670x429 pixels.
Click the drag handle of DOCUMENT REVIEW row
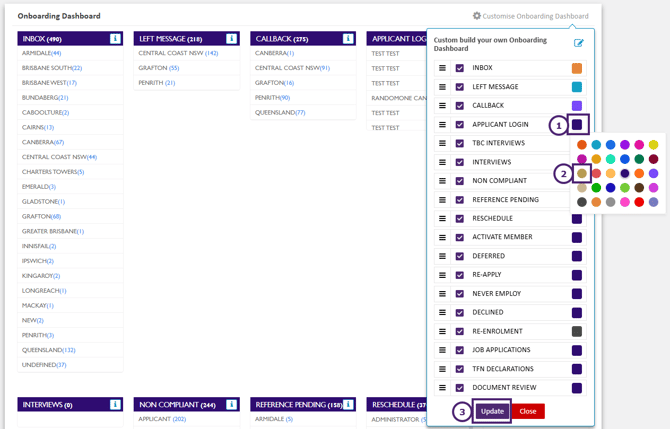point(442,388)
